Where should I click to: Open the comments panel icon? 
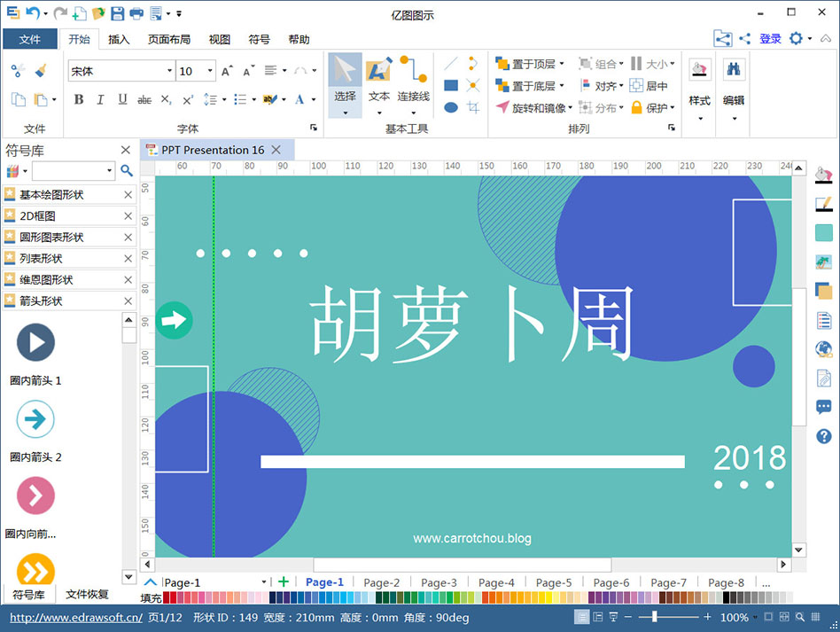(x=823, y=408)
